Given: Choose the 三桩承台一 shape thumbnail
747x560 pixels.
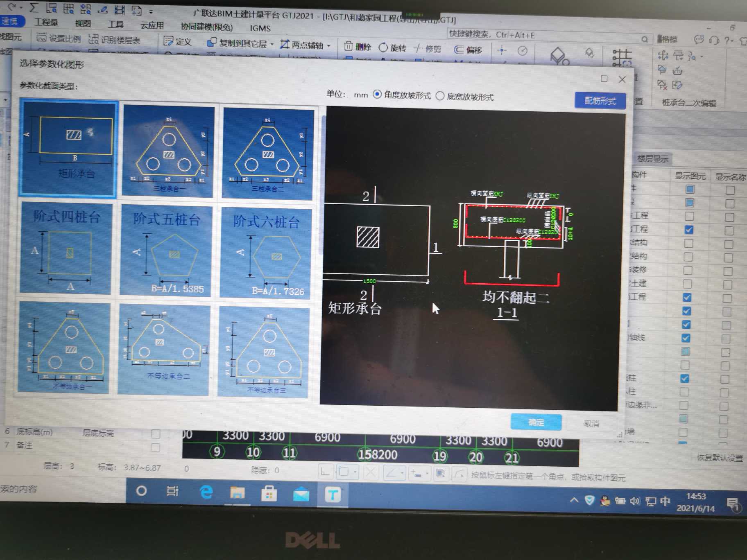Looking at the screenshot, I should pos(168,151).
